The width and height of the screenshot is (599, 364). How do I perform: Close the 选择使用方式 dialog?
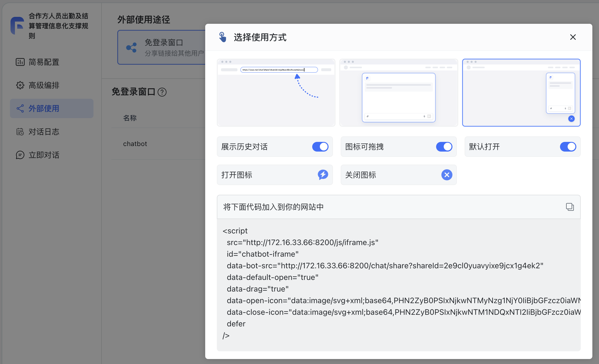[573, 37]
